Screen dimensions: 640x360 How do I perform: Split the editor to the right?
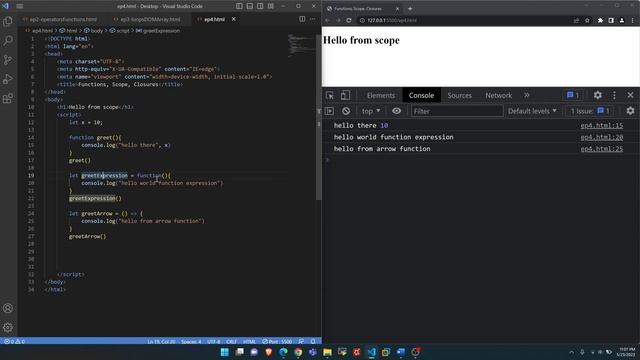(x=302, y=19)
